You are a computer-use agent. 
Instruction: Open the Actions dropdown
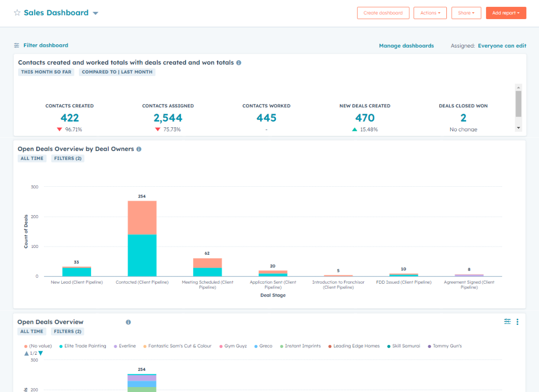point(430,13)
